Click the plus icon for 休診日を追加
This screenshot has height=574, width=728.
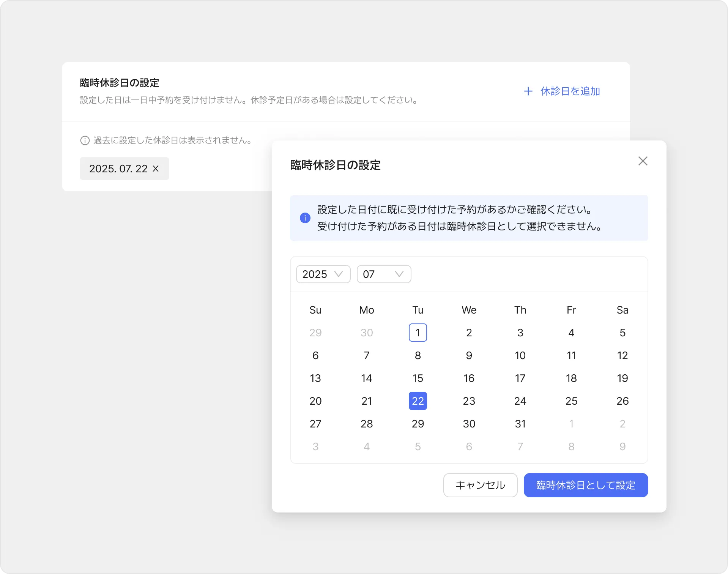[528, 91]
